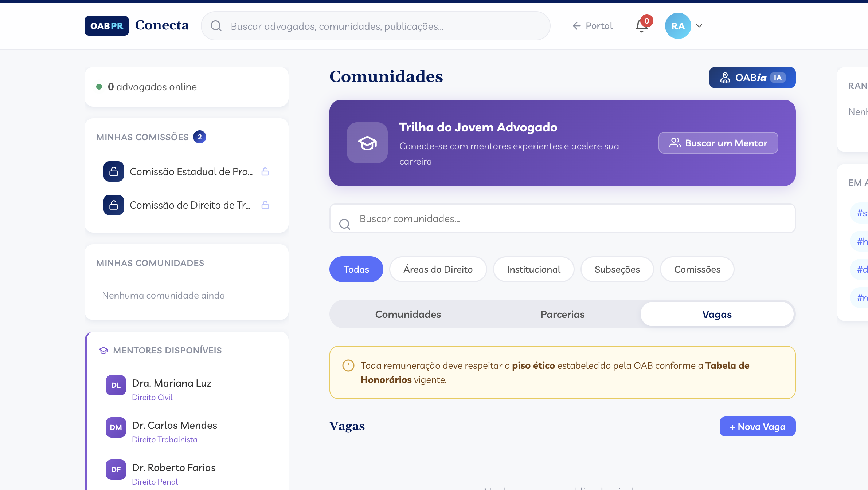This screenshot has height=490, width=868.
Task: Click the graduation cap icon beside Mentores Disponíveis
Action: [x=103, y=350]
